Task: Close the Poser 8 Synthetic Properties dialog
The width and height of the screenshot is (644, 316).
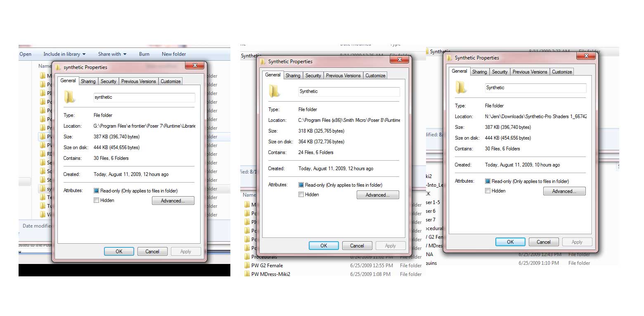Action: tap(399, 59)
